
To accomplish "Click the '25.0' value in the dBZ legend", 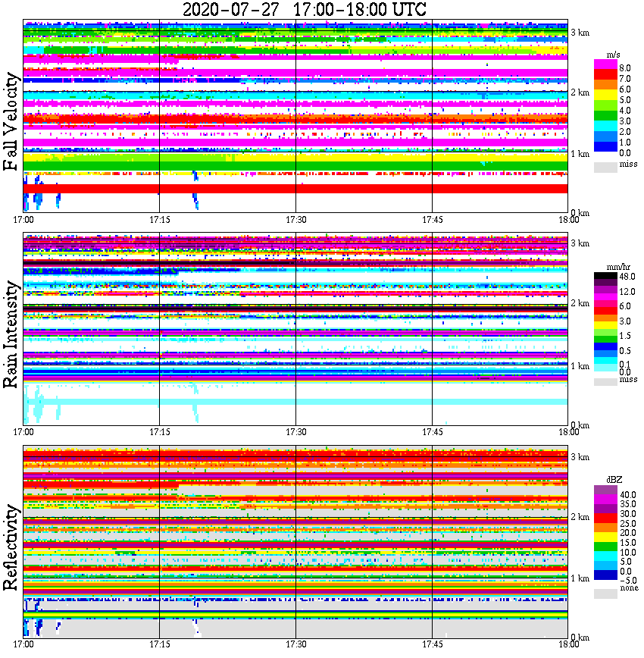I will [628, 524].
